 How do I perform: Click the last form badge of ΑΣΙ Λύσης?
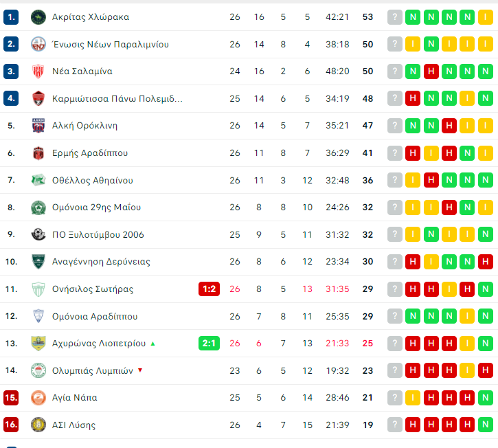coord(485,425)
